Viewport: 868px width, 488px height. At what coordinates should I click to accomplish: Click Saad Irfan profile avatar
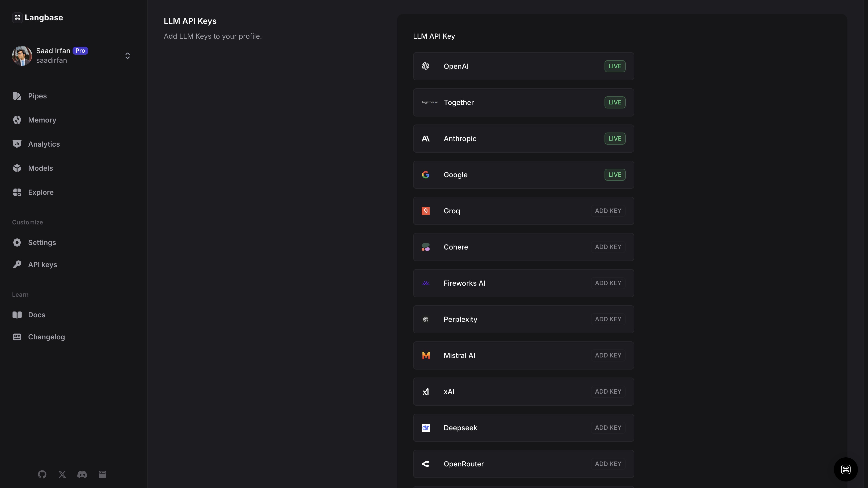click(22, 55)
